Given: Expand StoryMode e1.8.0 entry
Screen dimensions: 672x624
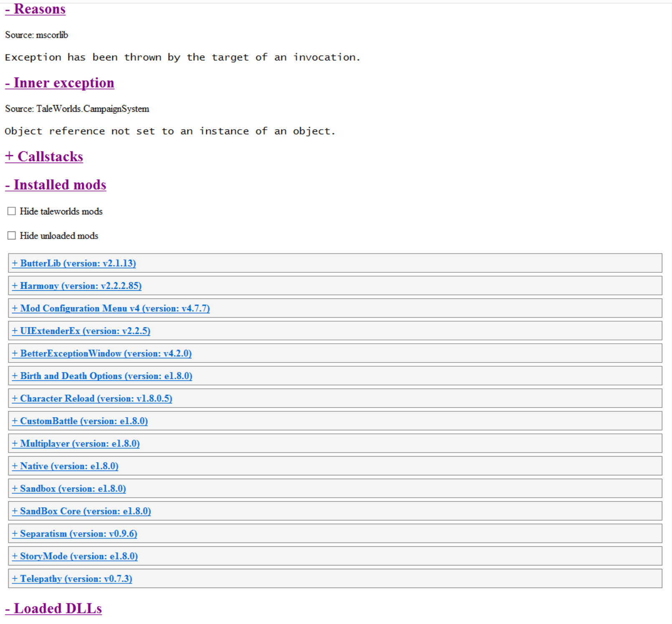Looking at the screenshot, I should [75, 556].
